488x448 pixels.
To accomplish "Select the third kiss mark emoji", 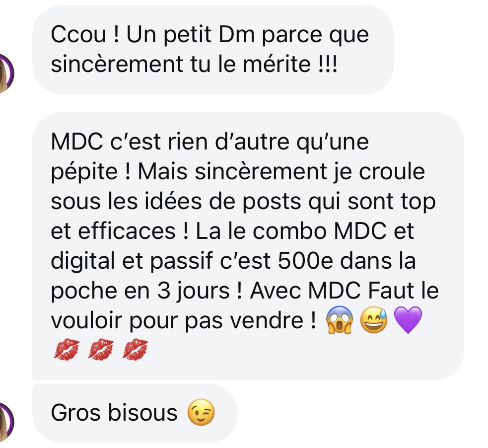I will [x=135, y=350].
